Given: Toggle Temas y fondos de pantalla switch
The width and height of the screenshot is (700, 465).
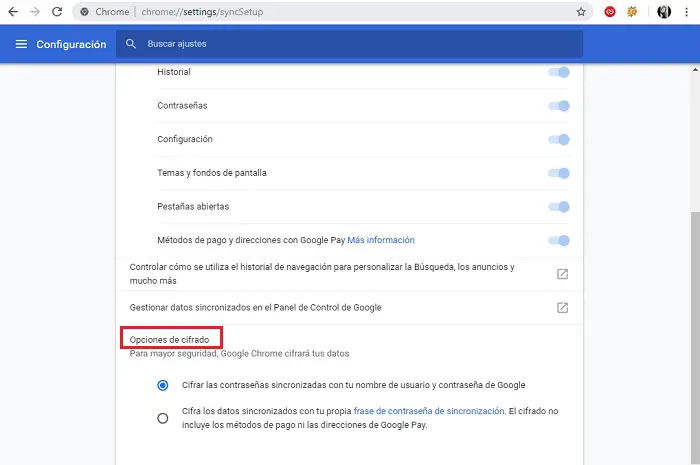Looking at the screenshot, I should pos(559,173).
